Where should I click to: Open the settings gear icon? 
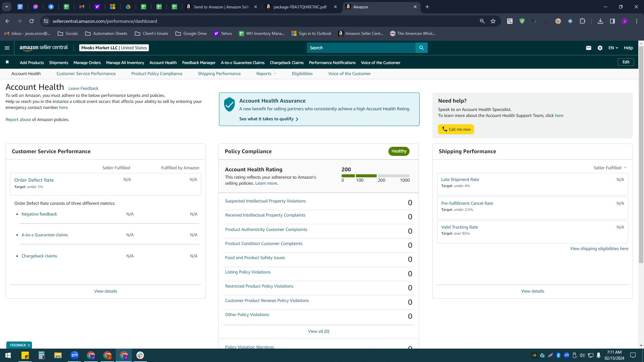[x=600, y=48]
